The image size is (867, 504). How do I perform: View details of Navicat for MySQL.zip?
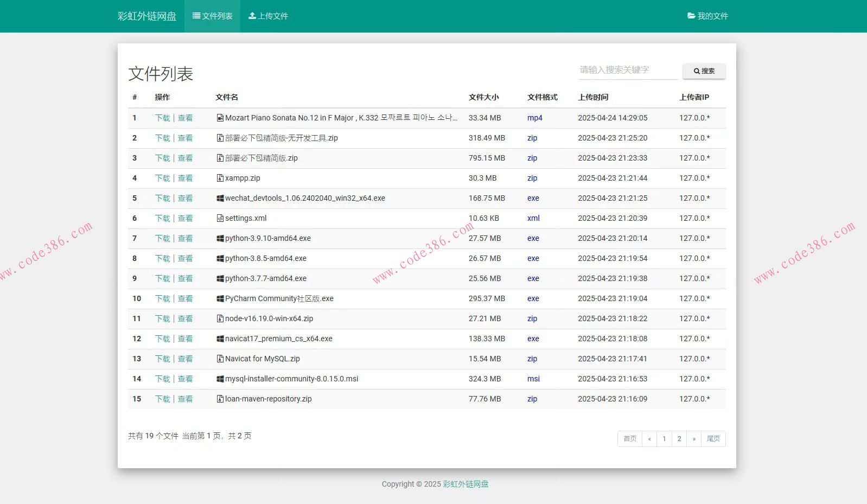click(x=185, y=359)
